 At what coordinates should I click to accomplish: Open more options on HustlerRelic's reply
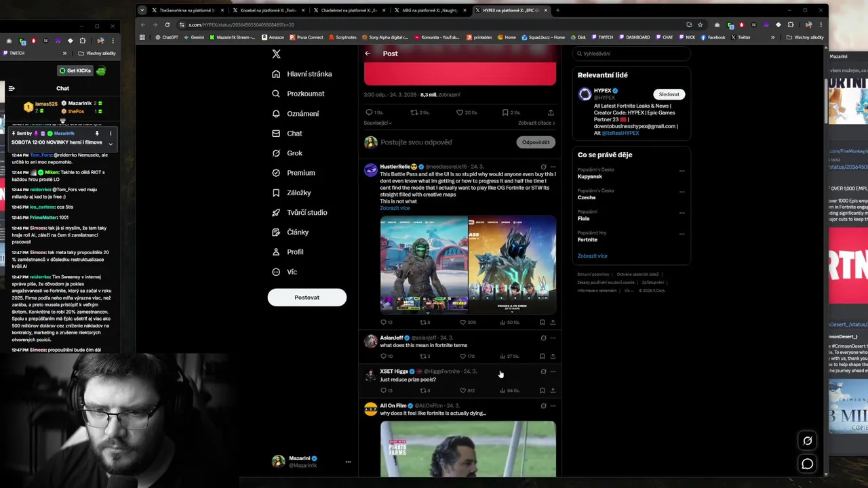point(553,167)
